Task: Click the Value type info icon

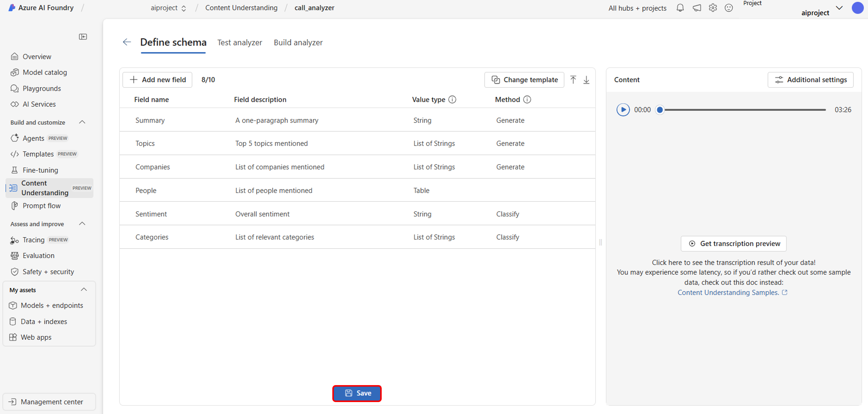Action: coord(452,100)
